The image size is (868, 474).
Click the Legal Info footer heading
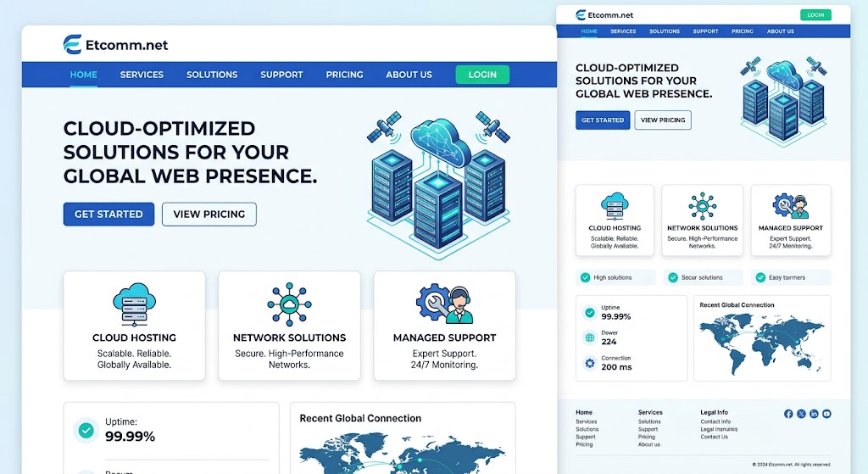point(714,413)
